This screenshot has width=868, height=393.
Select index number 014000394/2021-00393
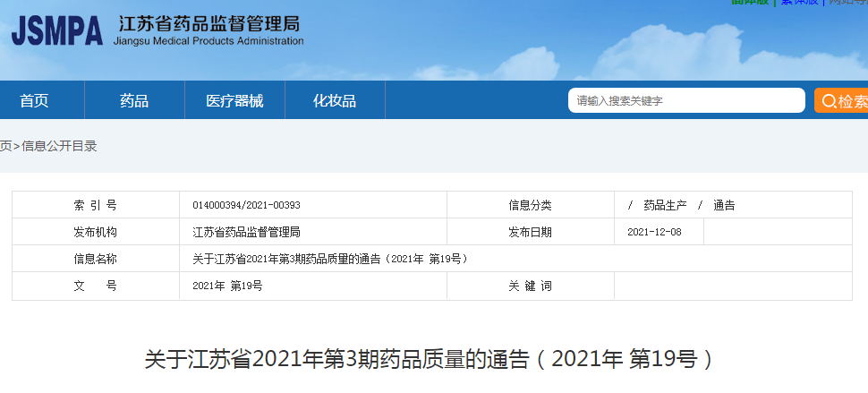[x=246, y=205]
